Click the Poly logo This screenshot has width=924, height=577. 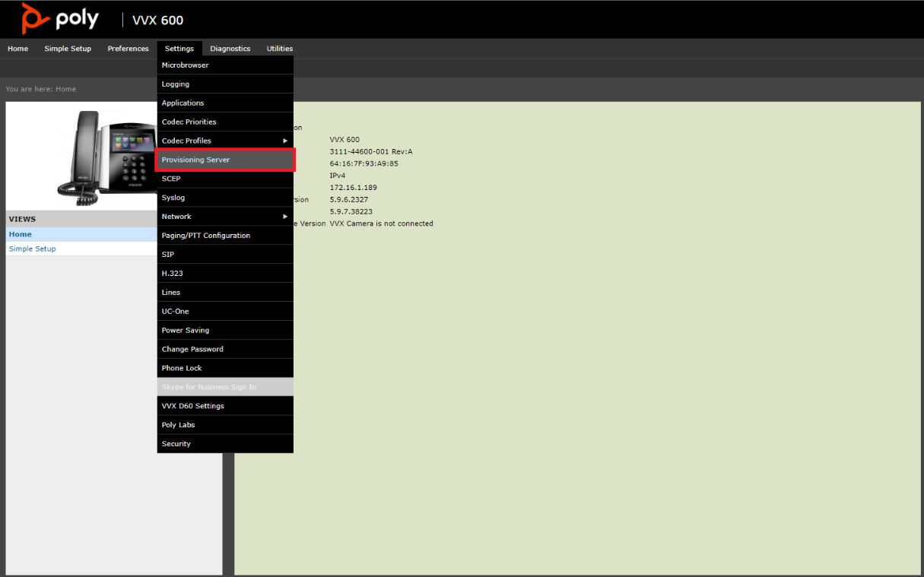(x=60, y=19)
